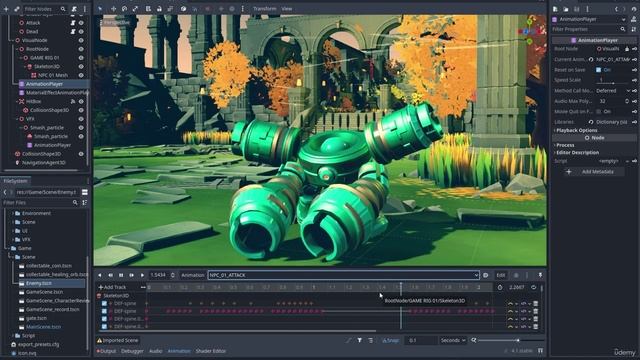
Task: Open the Attack node script
Action: 73,23
